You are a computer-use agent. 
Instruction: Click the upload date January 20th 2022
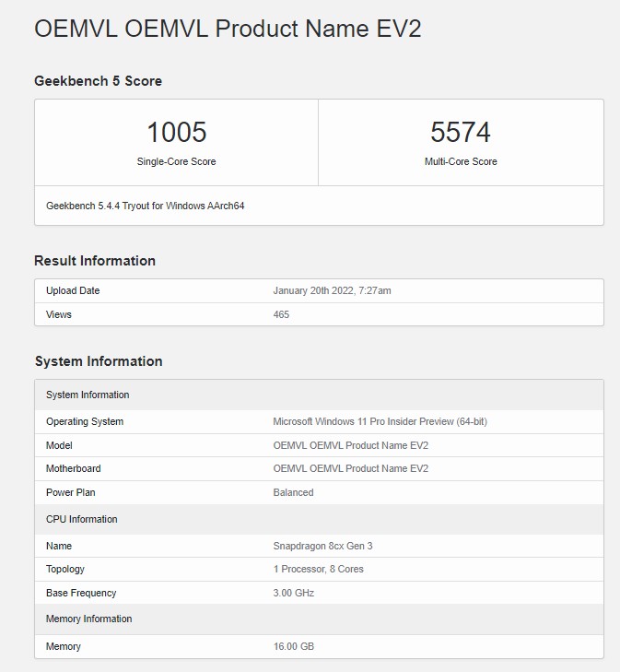(x=332, y=290)
